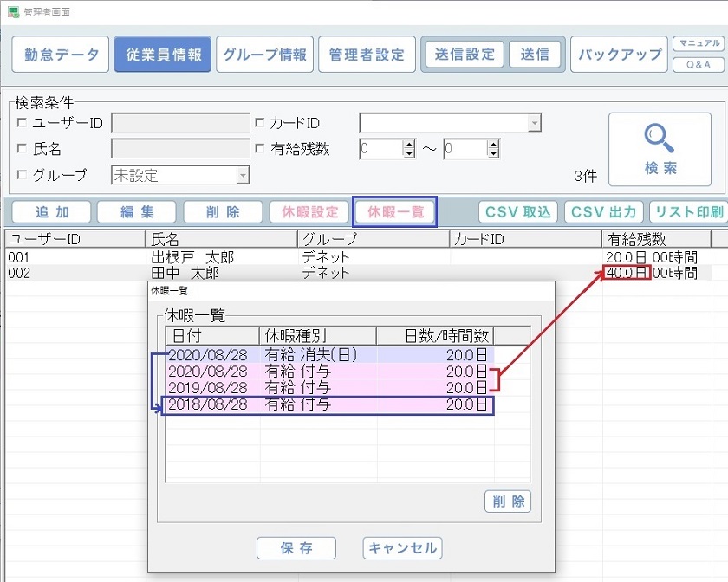Click キャンセル button in dialog
Image resolution: width=728 pixels, height=582 pixels.
point(402,548)
